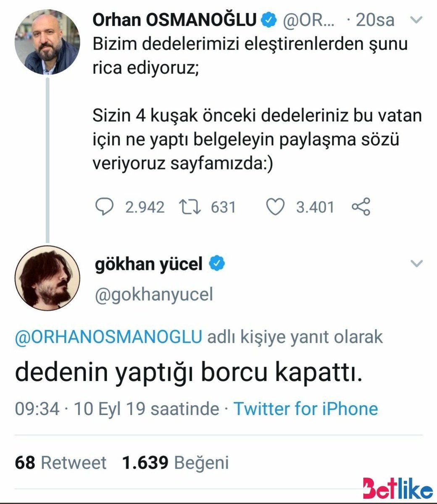This screenshot has height=504, width=437.
Task: Click the @gokhanyucel handle
Action: click(154, 294)
